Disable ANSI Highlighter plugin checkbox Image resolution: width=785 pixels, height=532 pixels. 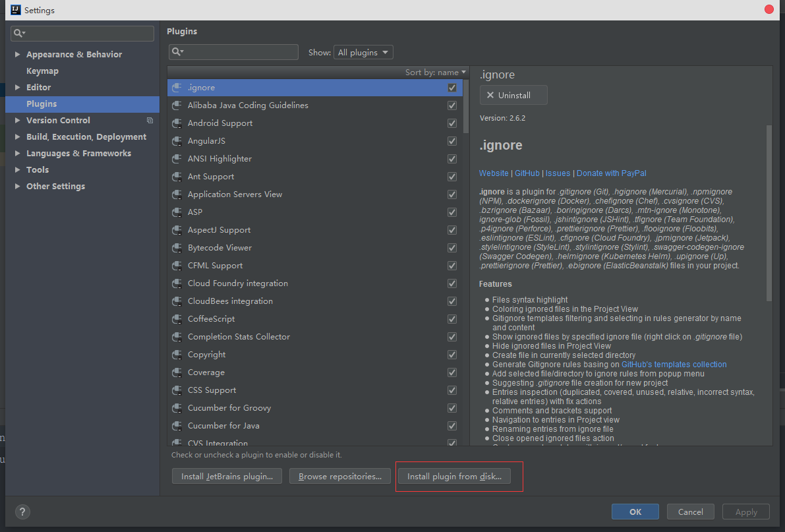tap(452, 159)
